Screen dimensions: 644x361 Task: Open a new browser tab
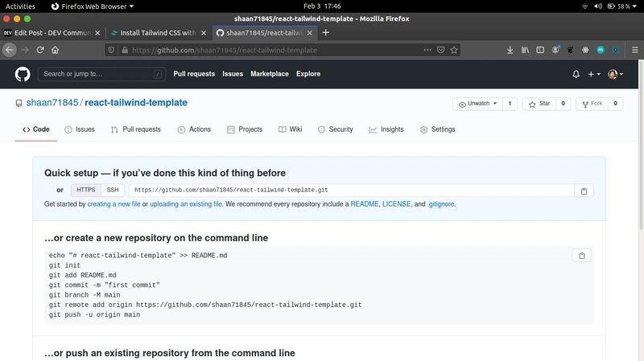pos(326,33)
